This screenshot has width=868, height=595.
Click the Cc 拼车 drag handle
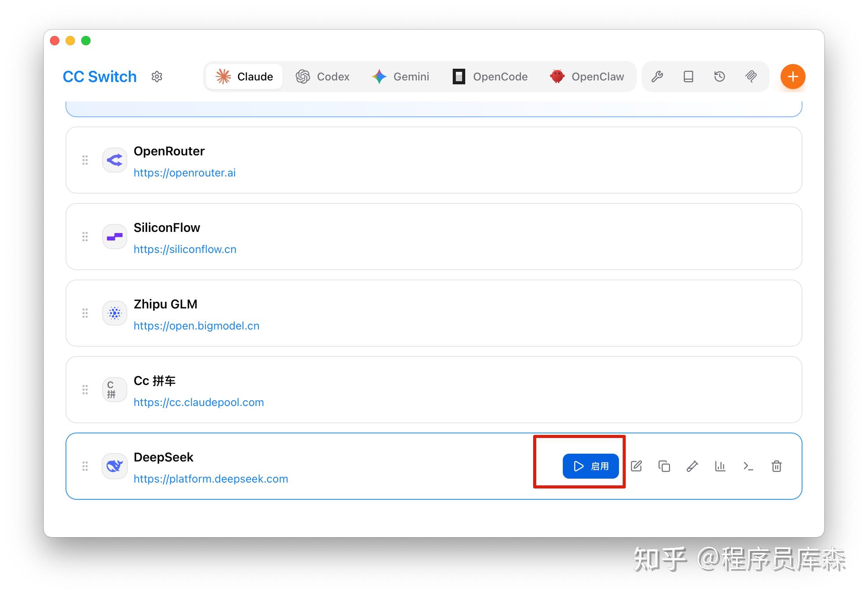(85, 390)
